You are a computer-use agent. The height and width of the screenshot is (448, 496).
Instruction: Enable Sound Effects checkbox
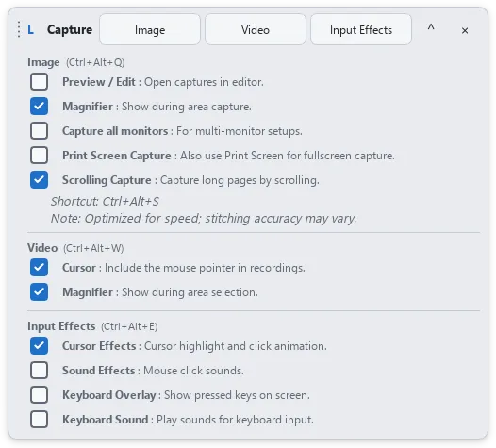[40, 370]
